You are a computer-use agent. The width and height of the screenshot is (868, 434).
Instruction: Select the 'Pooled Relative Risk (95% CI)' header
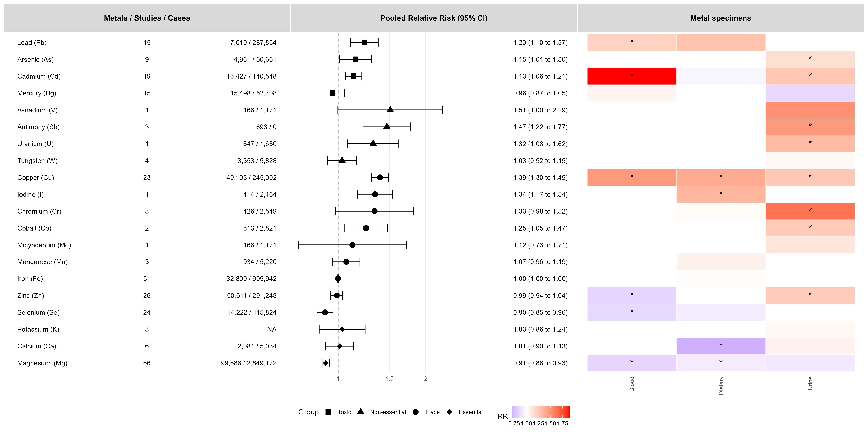434,18
